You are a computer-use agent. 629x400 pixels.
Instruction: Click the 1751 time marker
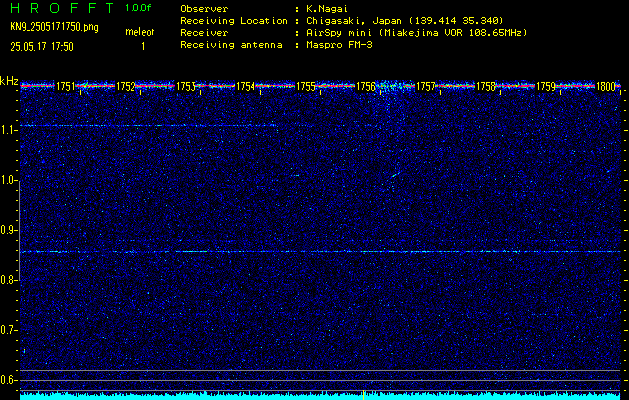pos(66,86)
